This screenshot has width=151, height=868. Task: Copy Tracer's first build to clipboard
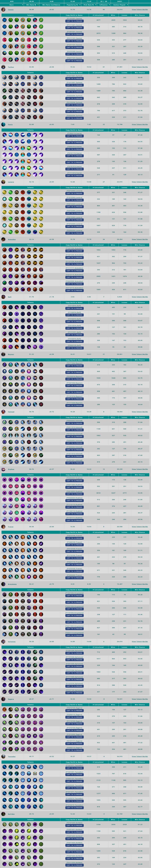pyautogui.click(x=74, y=538)
